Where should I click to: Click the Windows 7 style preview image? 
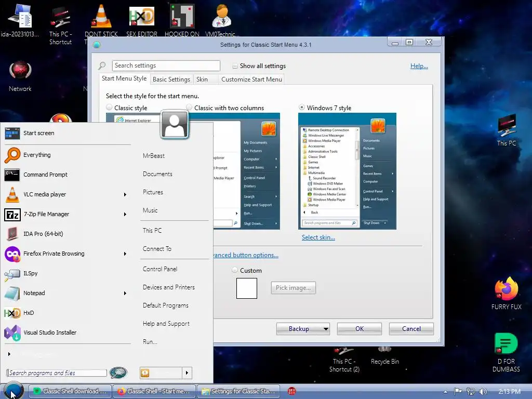pos(347,171)
